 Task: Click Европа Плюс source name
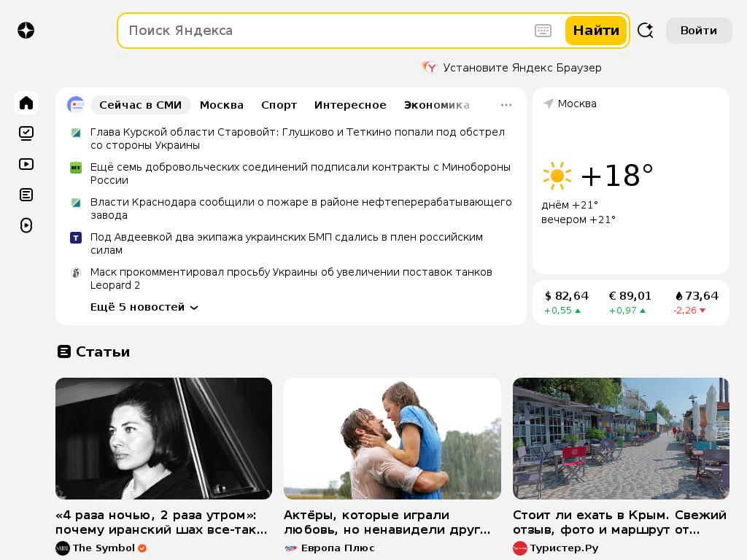[x=338, y=548]
